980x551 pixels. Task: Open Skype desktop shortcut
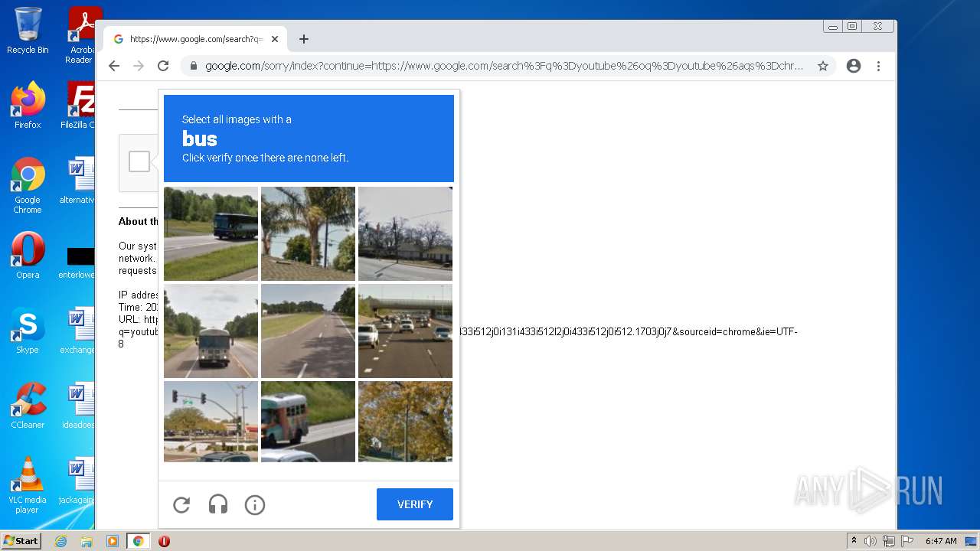click(x=28, y=331)
